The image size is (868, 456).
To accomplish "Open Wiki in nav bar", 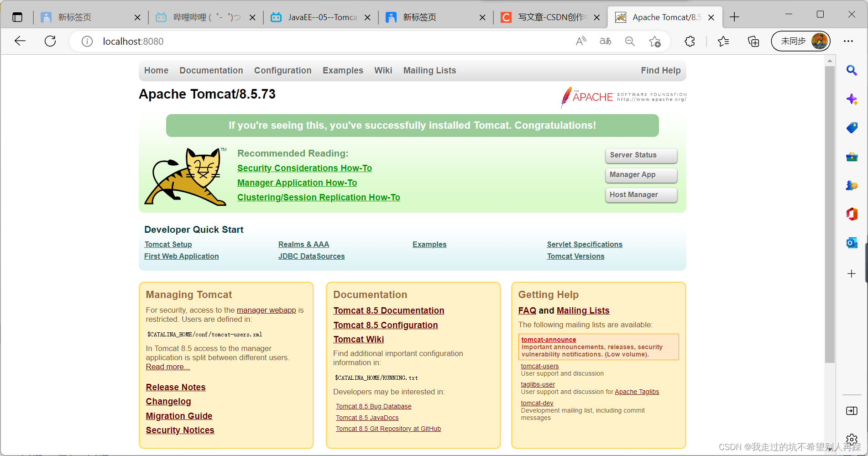I will [x=383, y=70].
